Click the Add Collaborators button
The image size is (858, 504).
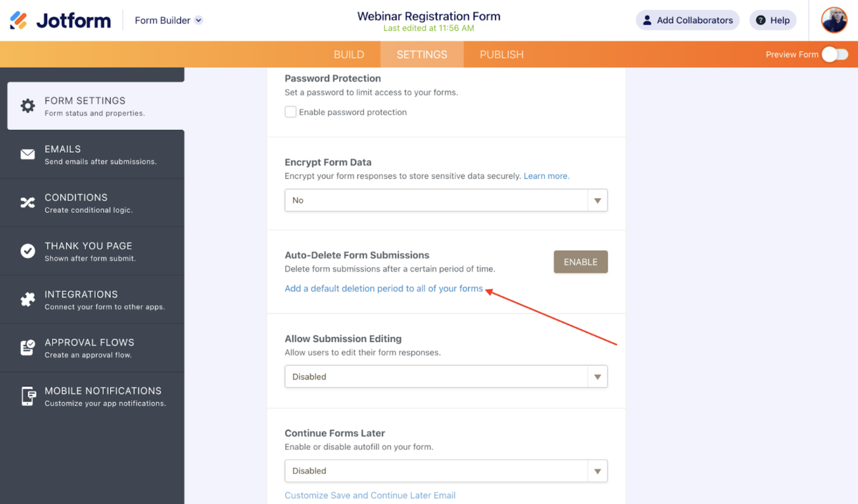coord(687,20)
